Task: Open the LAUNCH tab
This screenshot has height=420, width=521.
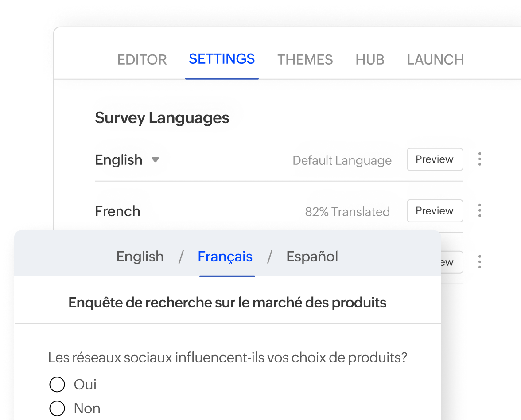Action: pyautogui.click(x=435, y=59)
